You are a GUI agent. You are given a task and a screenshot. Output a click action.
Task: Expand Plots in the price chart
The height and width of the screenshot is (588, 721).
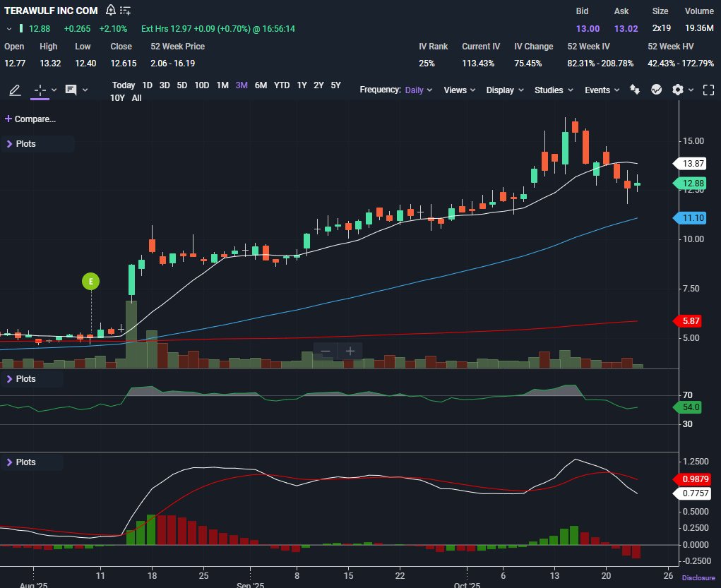(21, 144)
